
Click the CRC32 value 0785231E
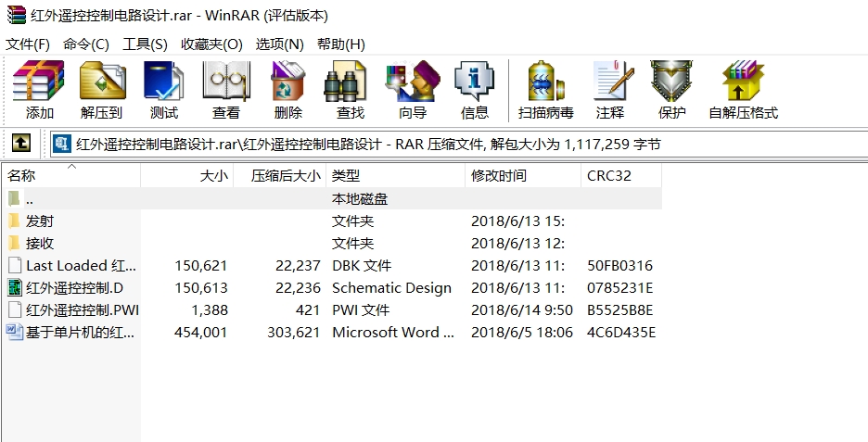pyautogui.click(x=620, y=287)
